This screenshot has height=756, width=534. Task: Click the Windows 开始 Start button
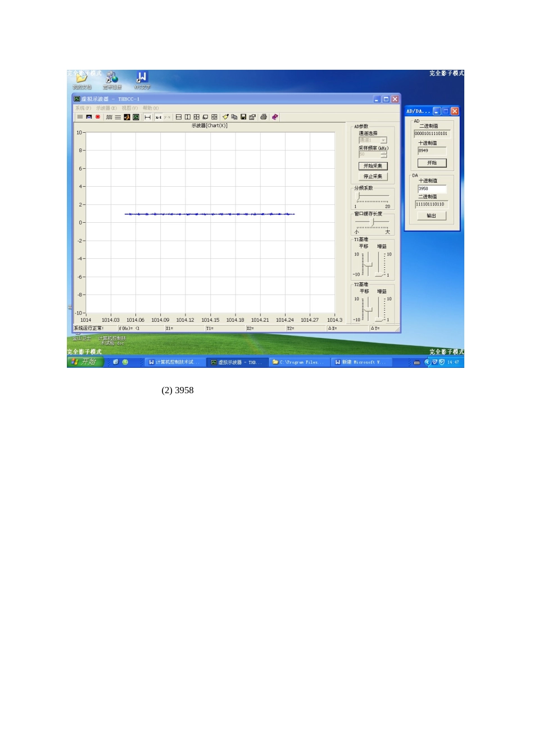point(85,362)
